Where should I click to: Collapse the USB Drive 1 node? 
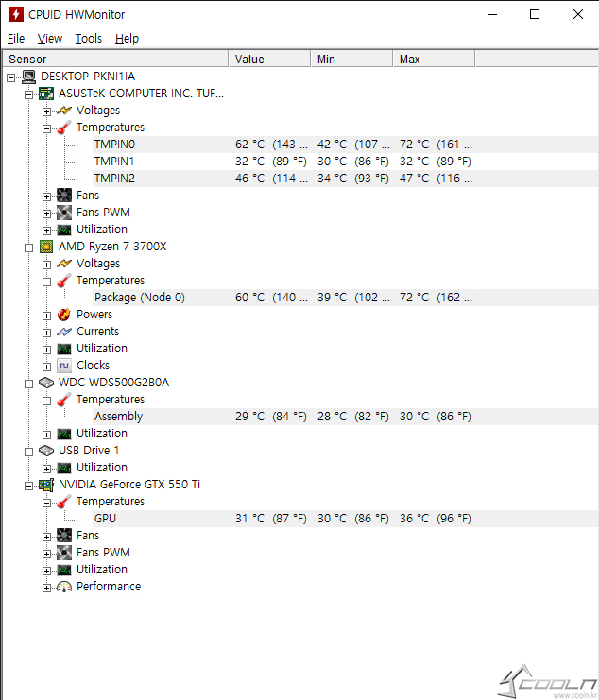click(x=28, y=452)
